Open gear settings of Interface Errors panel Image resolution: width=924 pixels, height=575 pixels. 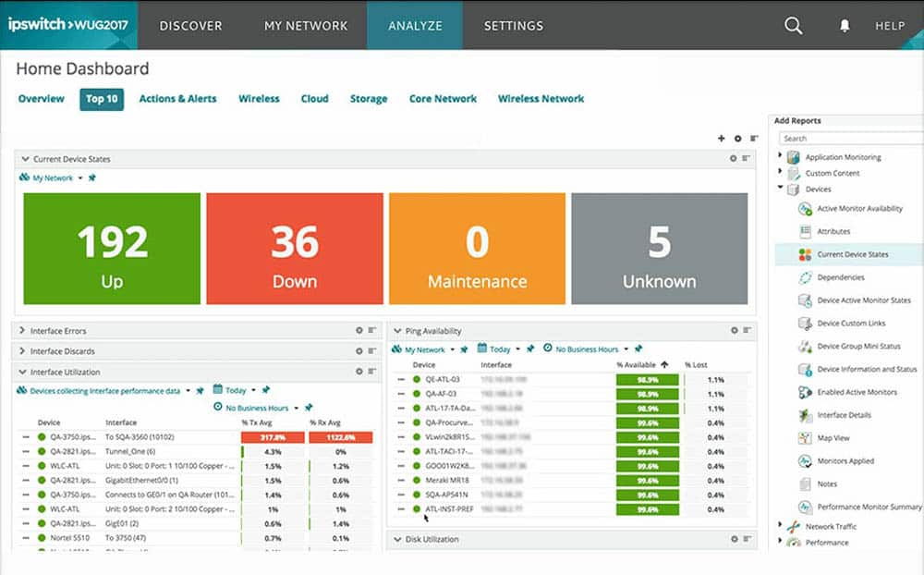pyautogui.click(x=359, y=330)
